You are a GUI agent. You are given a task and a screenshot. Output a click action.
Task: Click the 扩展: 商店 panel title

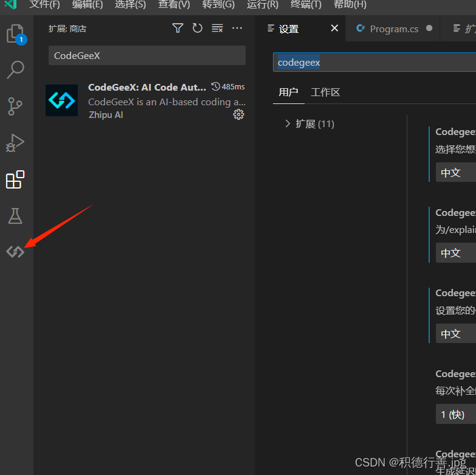tap(67, 29)
